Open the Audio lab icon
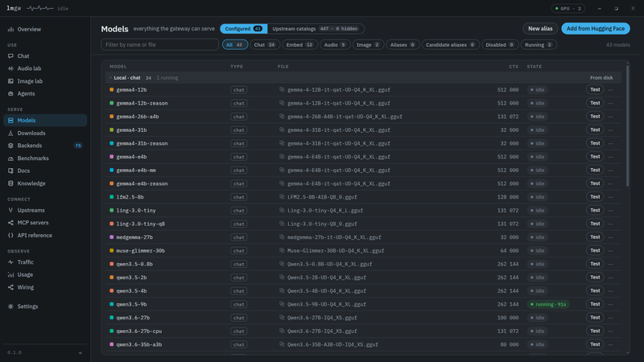The height and width of the screenshot is (362, 644). point(10,68)
